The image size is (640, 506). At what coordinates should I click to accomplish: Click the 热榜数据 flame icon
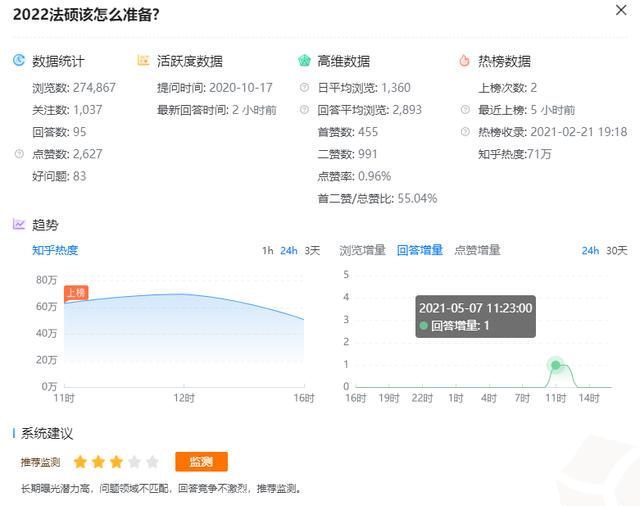[464, 61]
